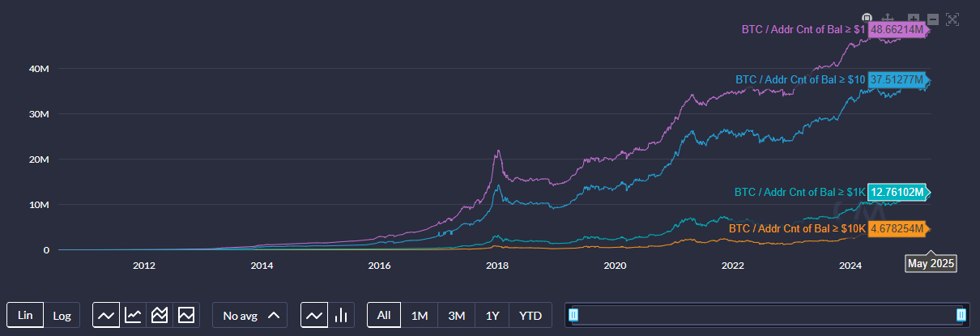Reset chart view with the autoscale icon
Screen dimensions: 980x336
[x=952, y=19]
